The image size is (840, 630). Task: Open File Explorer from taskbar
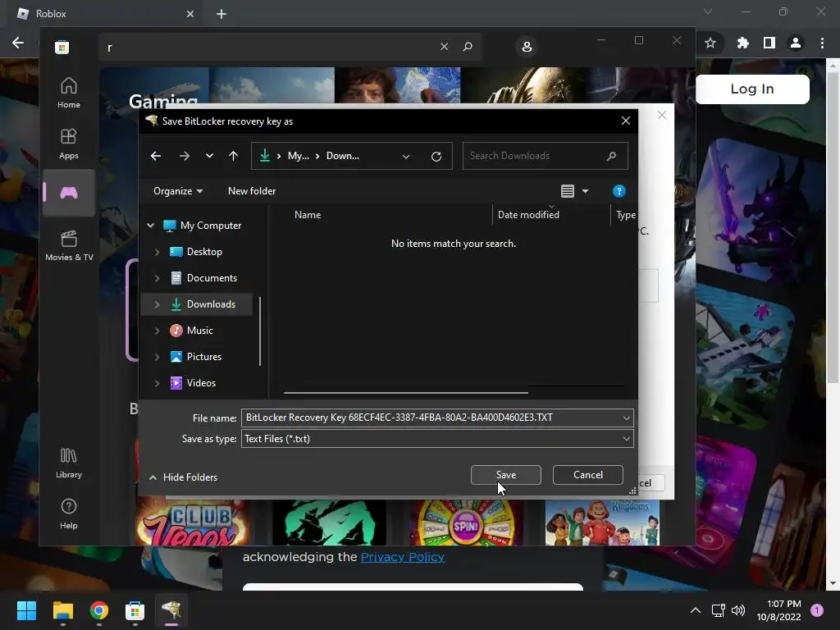pyautogui.click(x=62, y=610)
